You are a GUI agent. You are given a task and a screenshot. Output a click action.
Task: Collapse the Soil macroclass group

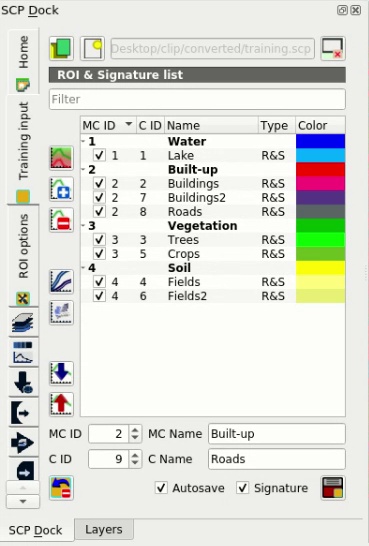[84, 268]
